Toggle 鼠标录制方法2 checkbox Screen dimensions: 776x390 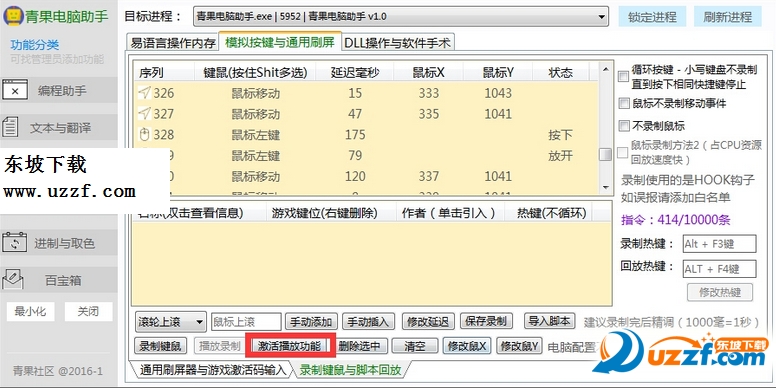tap(623, 152)
